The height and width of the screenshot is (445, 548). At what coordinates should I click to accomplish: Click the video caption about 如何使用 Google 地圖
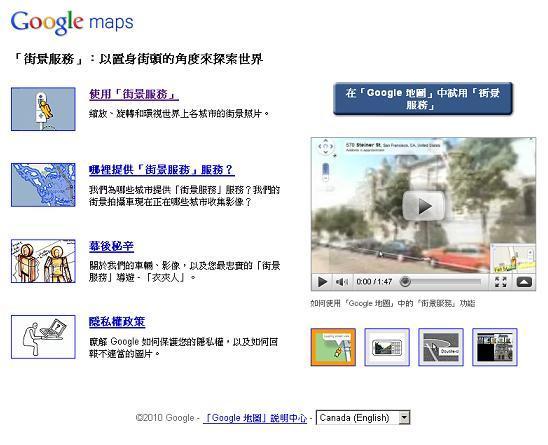pyautogui.click(x=393, y=303)
